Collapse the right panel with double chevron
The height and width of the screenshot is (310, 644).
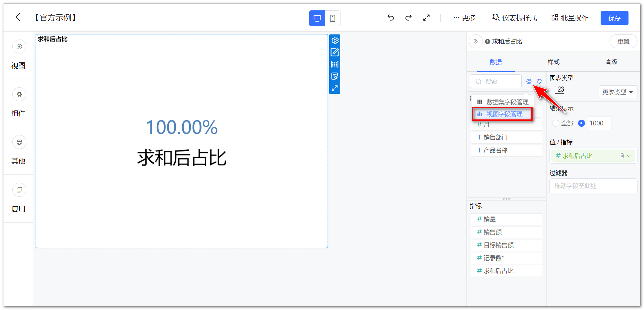(x=475, y=41)
